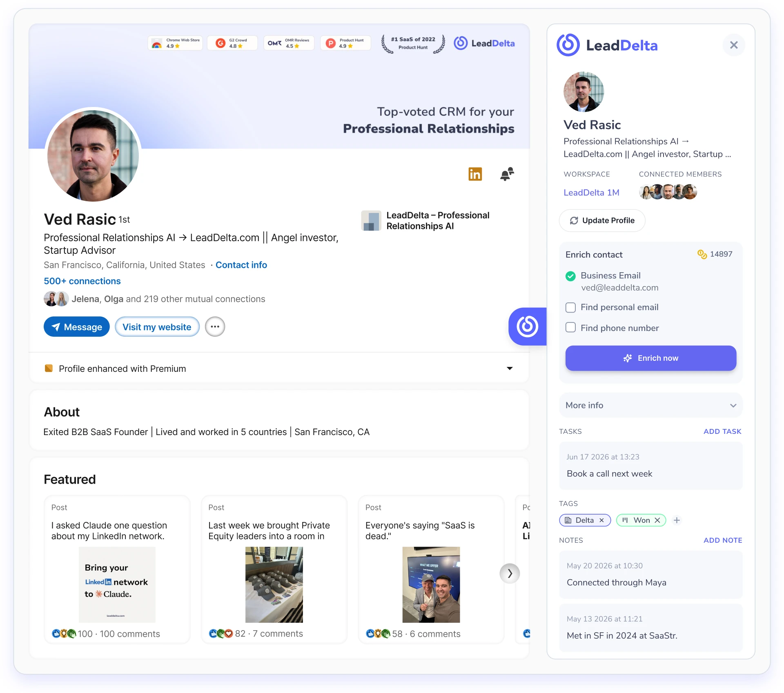Check the Find phone number checkbox
This screenshot has height=693, width=784.
[570, 327]
